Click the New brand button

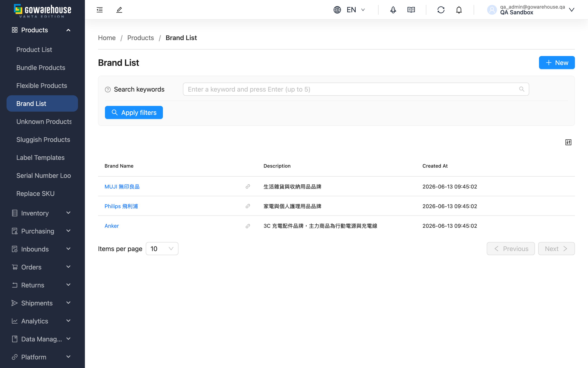[x=557, y=63]
